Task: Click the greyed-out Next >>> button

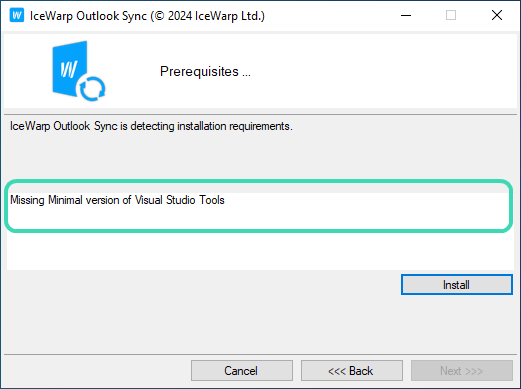Action: pos(462,370)
